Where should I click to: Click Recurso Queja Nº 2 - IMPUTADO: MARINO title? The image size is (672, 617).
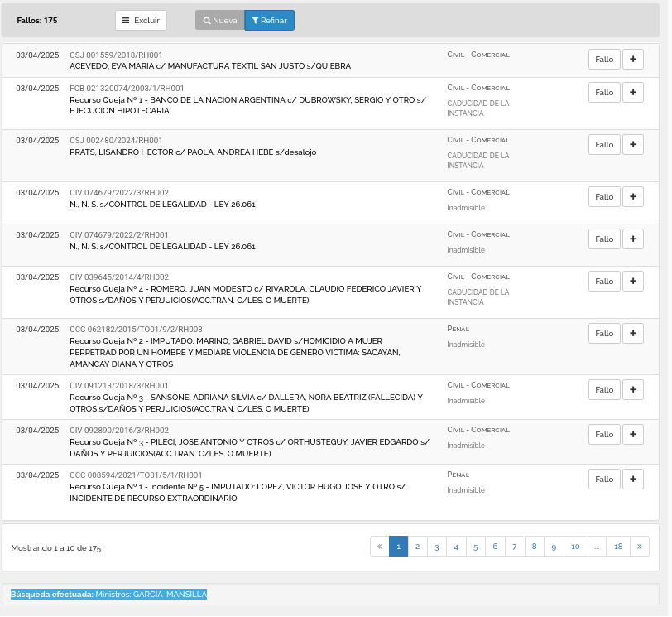pos(235,353)
